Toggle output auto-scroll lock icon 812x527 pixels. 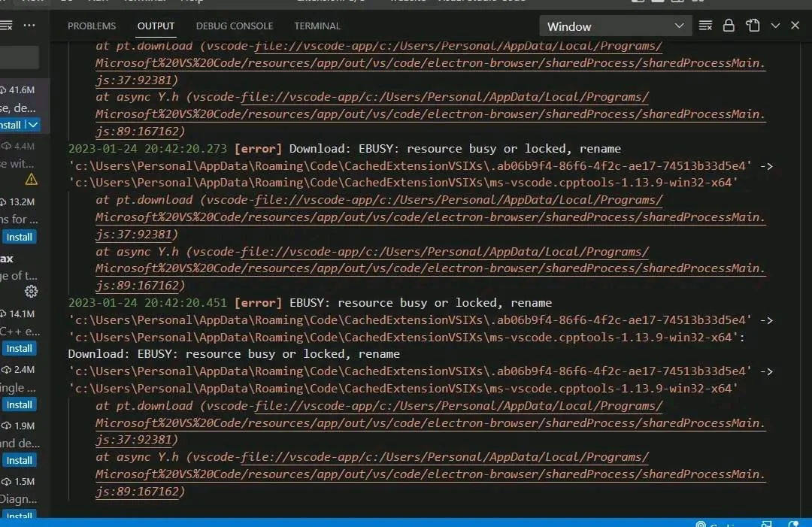pos(729,26)
